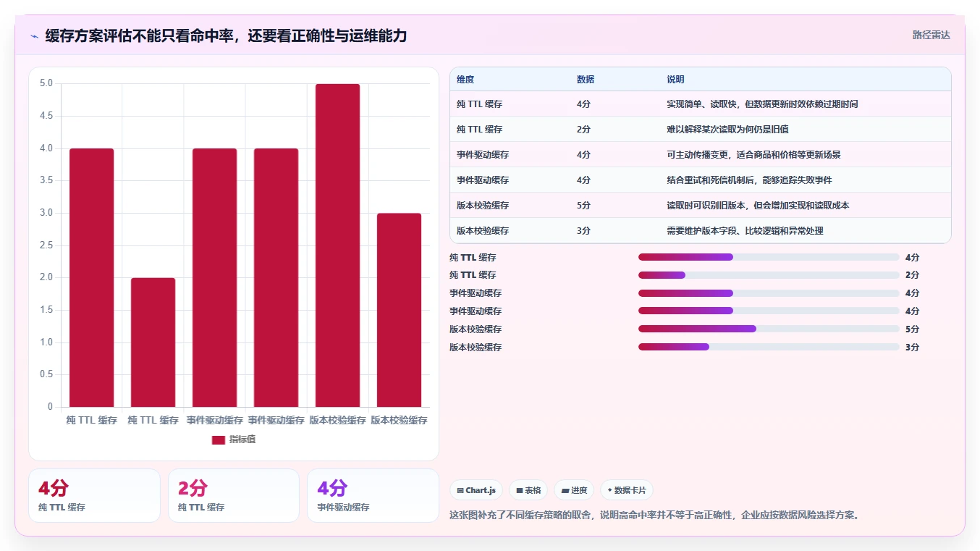Click the 1.5 y-axis label
The width and height of the screenshot is (980, 551).
click(46, 310)
